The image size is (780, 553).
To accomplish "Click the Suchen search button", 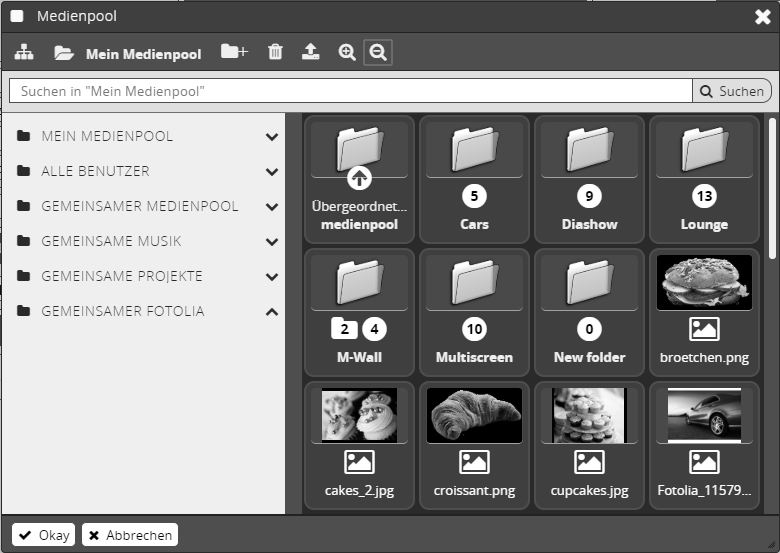I will (x=732, y=91).
